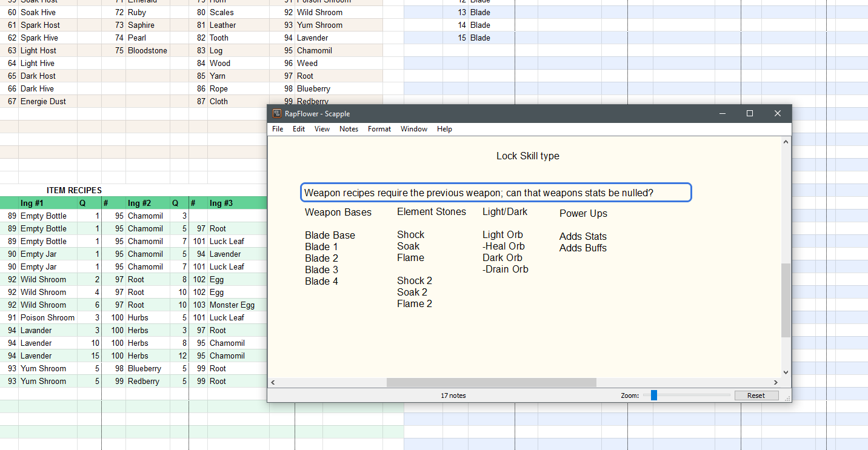The width and height of the screenshot is (868, 450).
Task: Select the 'Light Host' cell in spreadsheet
Action: pos(48,50)
